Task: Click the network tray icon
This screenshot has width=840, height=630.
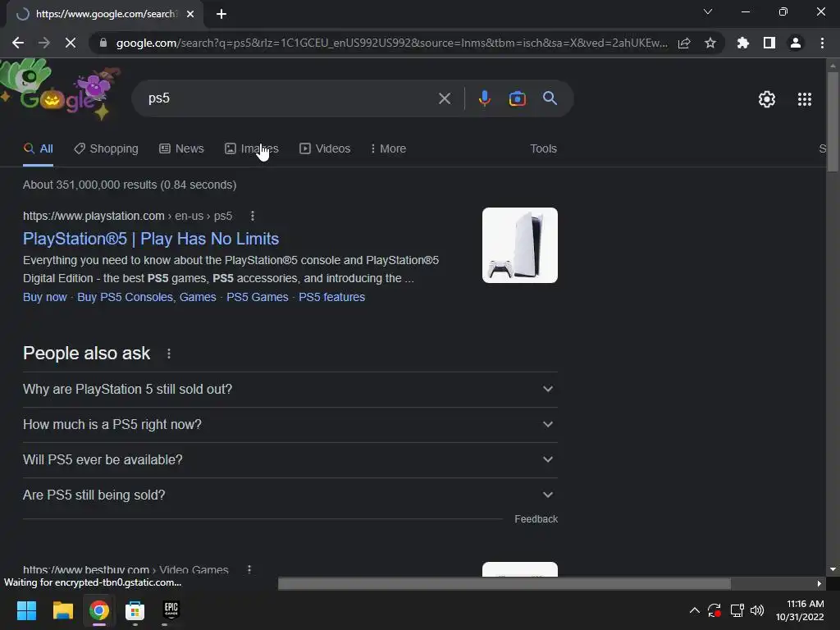Action: pos(737,610)
